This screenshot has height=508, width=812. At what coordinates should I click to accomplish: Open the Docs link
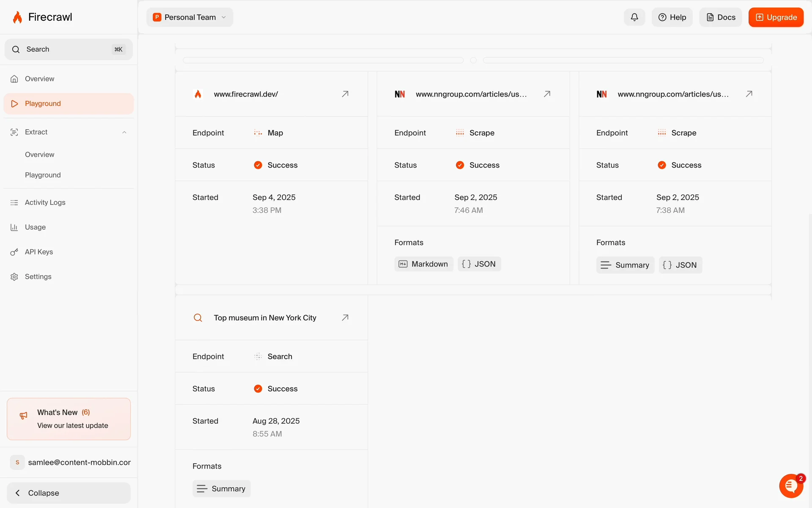(x=720, y=17)
